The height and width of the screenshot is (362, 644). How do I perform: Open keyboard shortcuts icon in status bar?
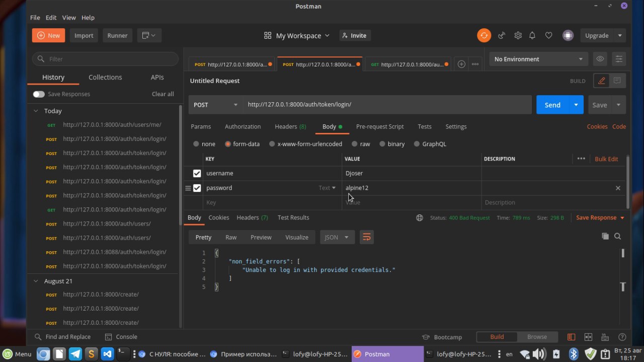point(605,337)
